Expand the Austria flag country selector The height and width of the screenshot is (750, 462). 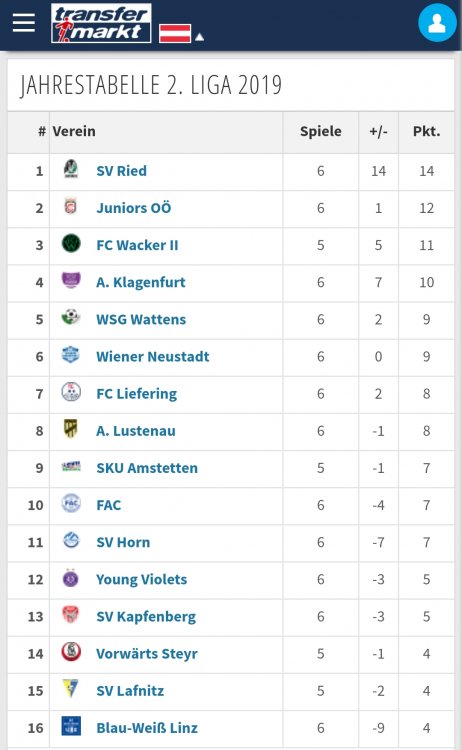coord(181,33)
